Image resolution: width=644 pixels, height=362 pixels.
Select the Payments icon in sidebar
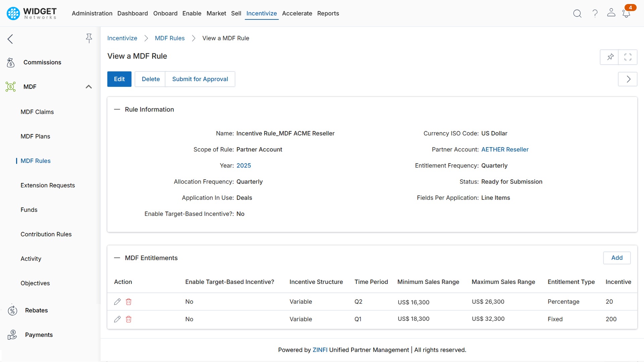pyautogui.click(x=12, y=335)
